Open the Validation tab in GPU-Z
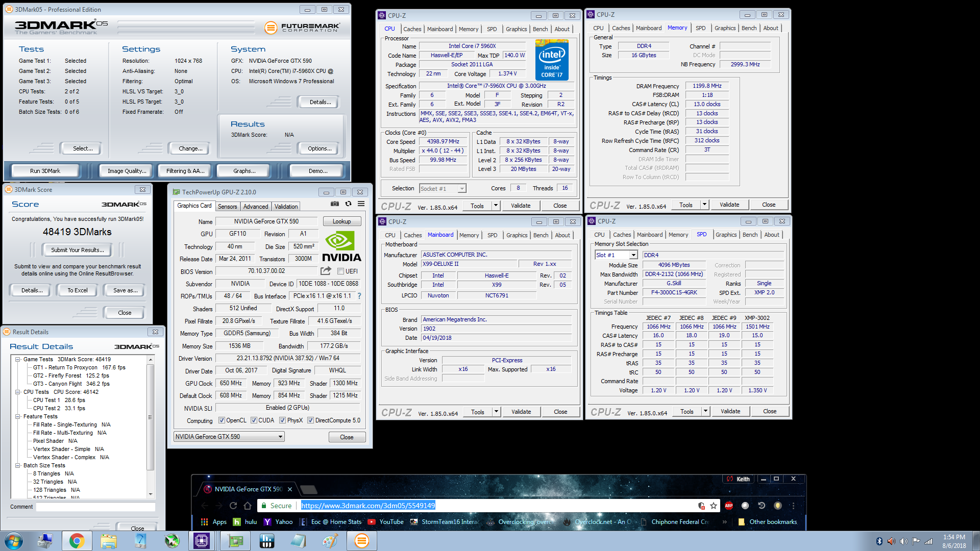 click(286, 207)
